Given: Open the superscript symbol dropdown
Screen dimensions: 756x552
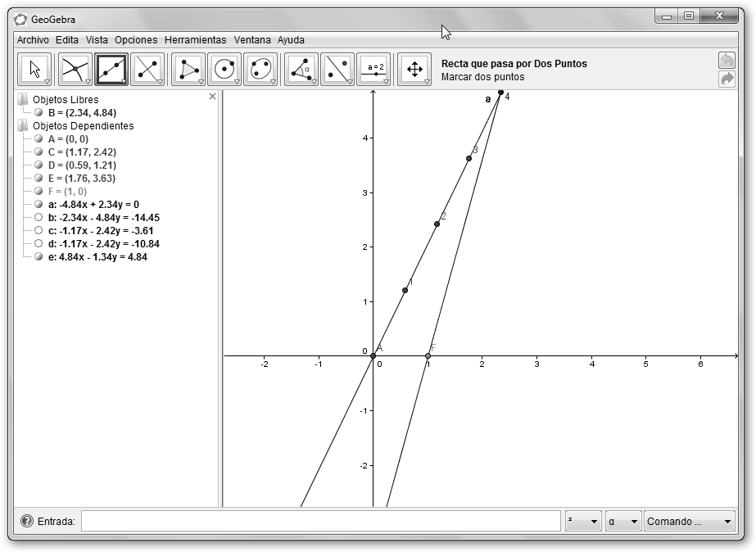Looking at the screenshot, I should point(582,521).
